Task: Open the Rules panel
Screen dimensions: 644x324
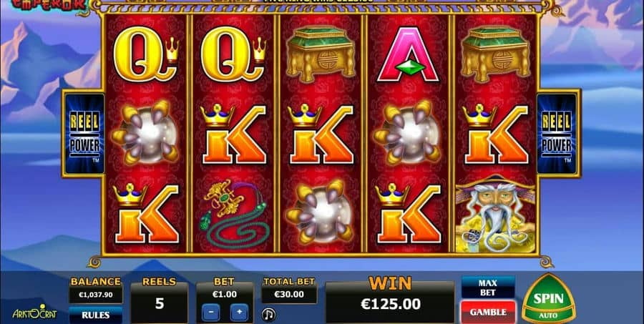Action: pos(95,315)
